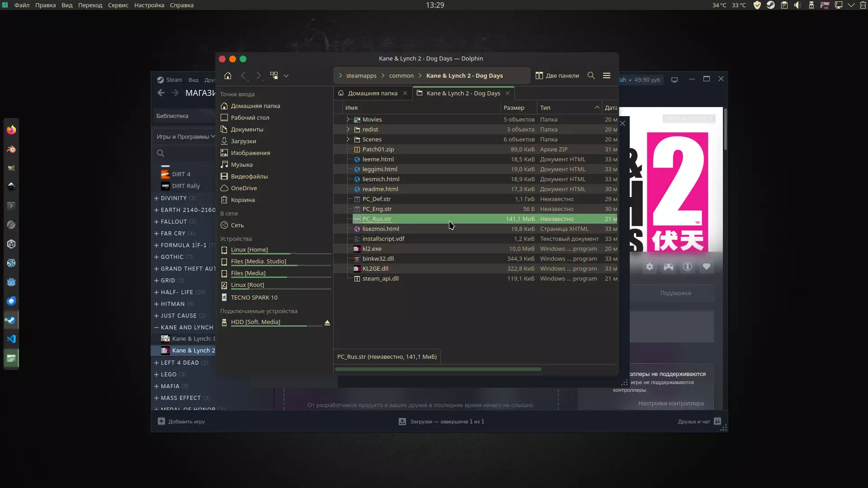The image size is (868, 488).
Task: Open the view mode dropdown arrow
Action: [286, 76]
